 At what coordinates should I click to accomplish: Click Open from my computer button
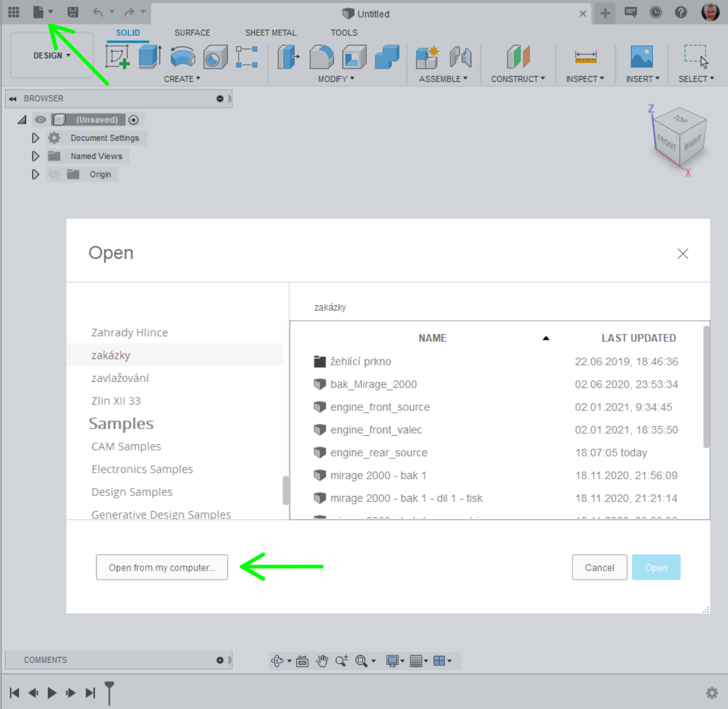pos(162,568)
